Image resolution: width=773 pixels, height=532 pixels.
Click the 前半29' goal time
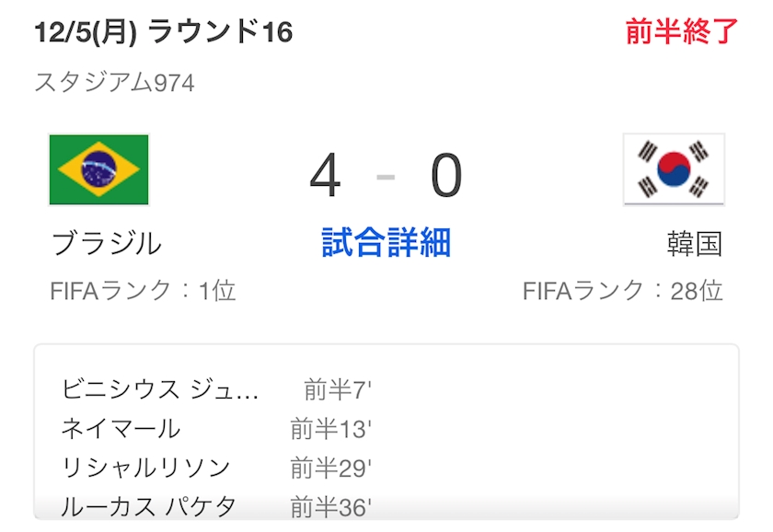click(x=330, y=468)
